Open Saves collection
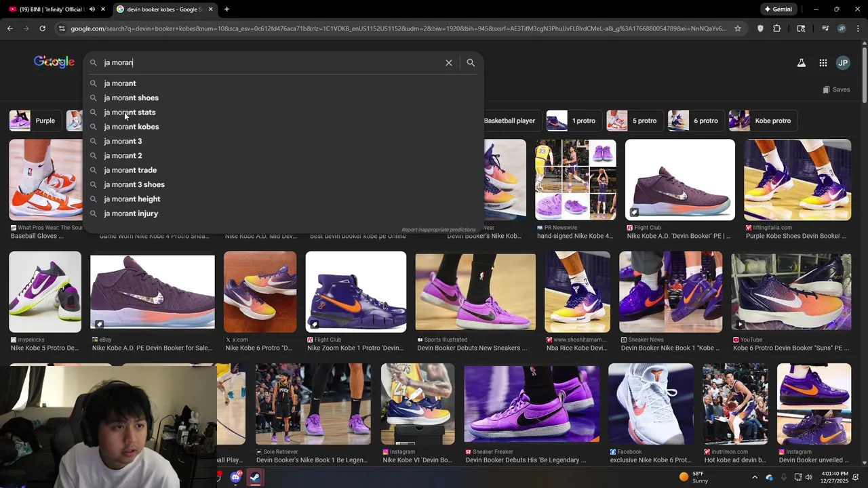Screen dimensions: 868x488 click(x=836, y=89)
